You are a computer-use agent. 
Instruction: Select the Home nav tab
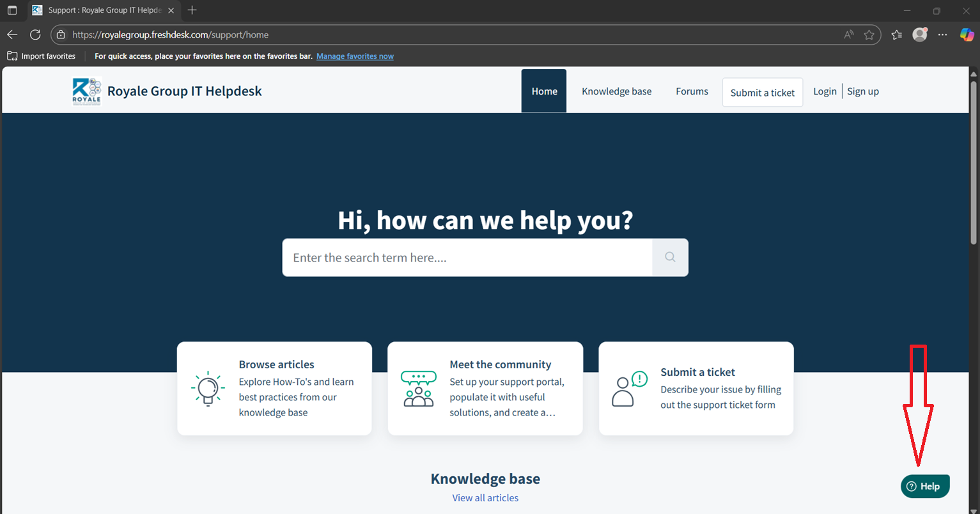tap(544, 91)
